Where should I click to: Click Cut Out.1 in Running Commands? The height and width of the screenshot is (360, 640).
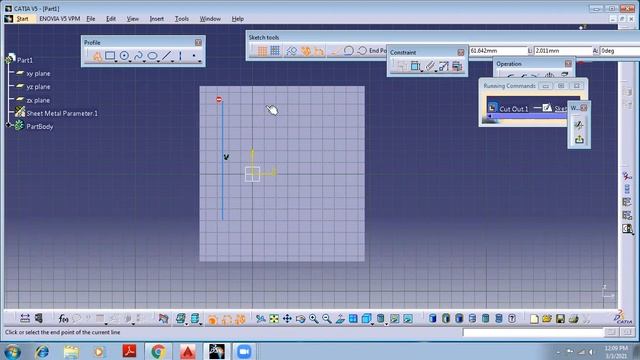(x=513, y=109)
